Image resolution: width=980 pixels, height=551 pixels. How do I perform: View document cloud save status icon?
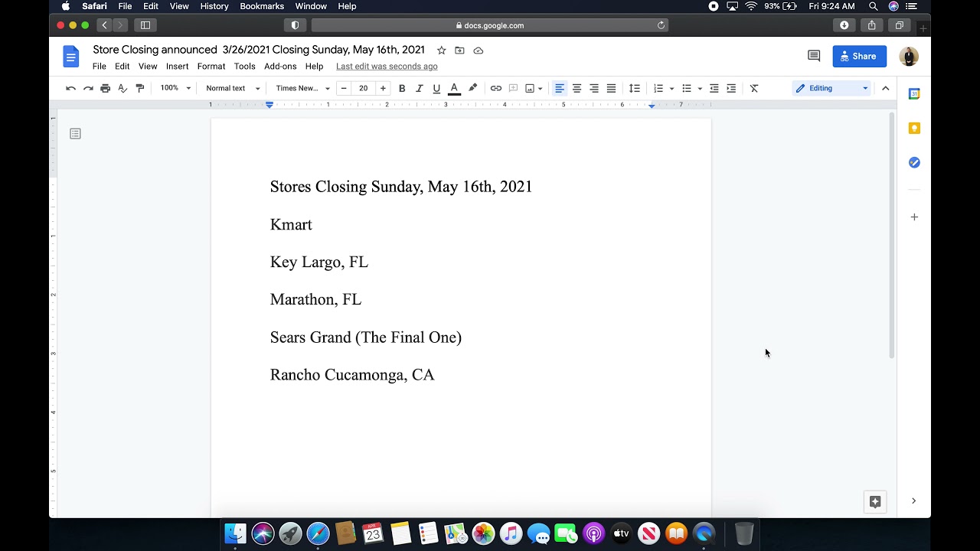[479, 51]
